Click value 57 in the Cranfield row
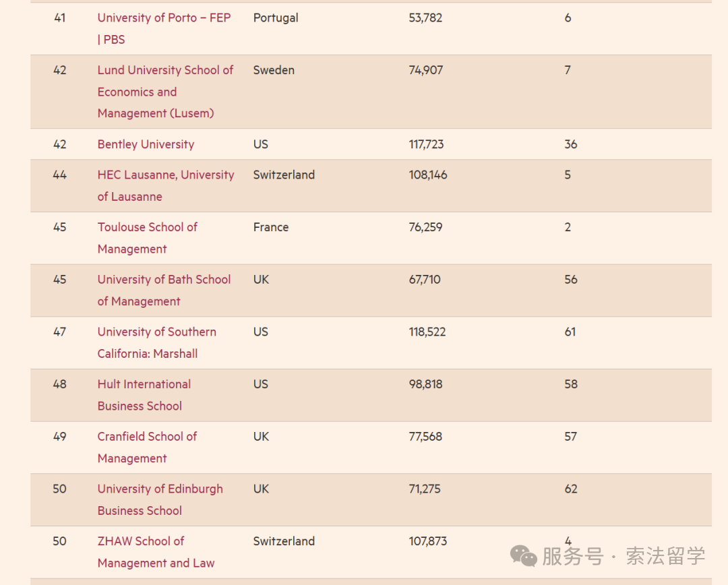 [571, 437]
